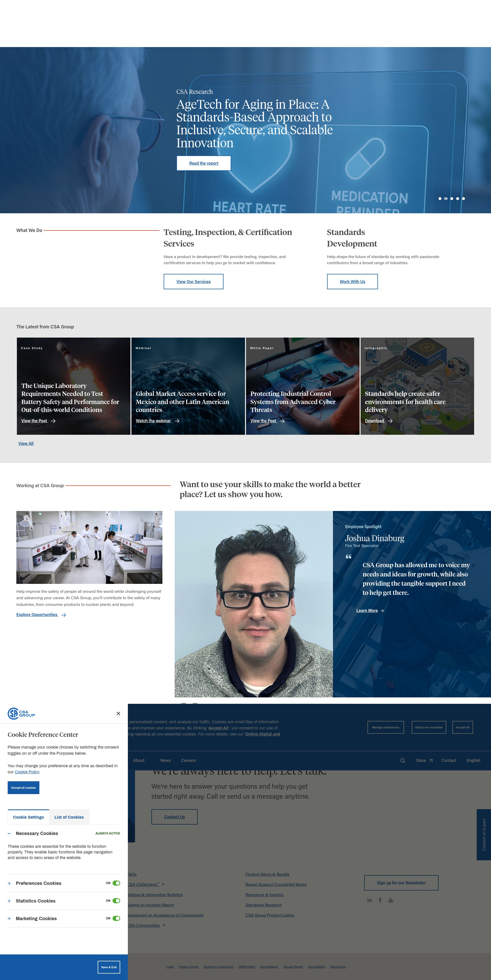This screenshot has width=491, height=980.
Task: Expand the Marketing Cookies section
Action: click(x=9, y=918)
